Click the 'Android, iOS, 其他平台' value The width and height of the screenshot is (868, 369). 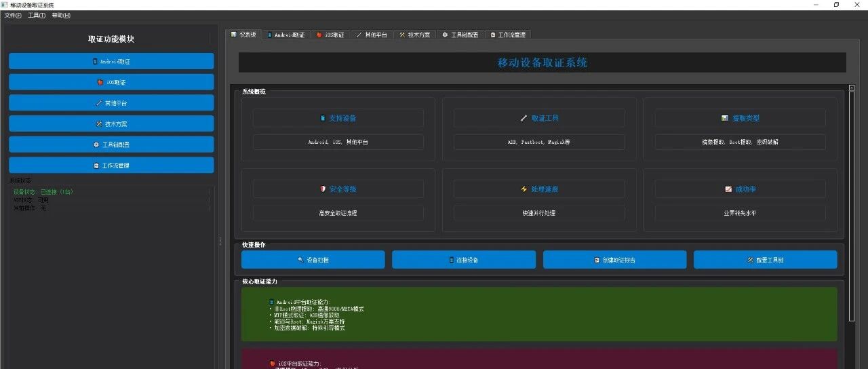[x=338, y=142]
